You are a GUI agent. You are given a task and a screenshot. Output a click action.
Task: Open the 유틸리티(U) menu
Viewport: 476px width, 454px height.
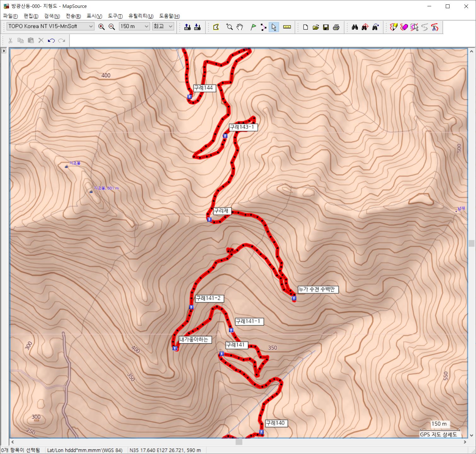point(141,16)
